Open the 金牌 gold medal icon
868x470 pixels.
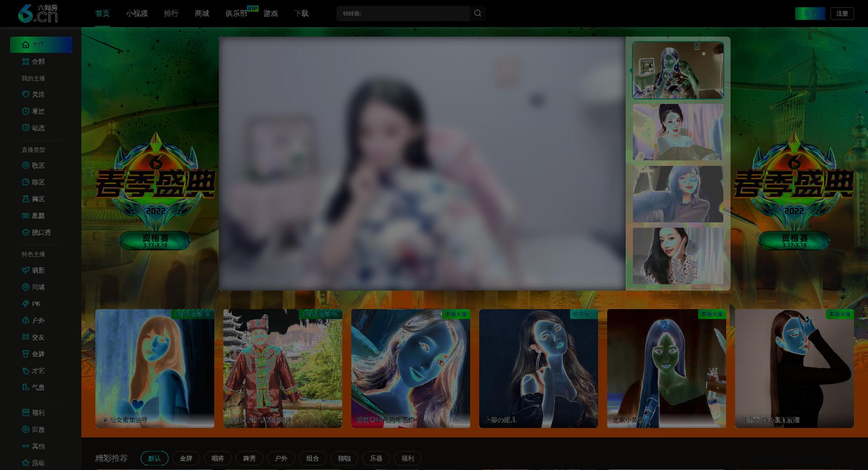[26, 354]
